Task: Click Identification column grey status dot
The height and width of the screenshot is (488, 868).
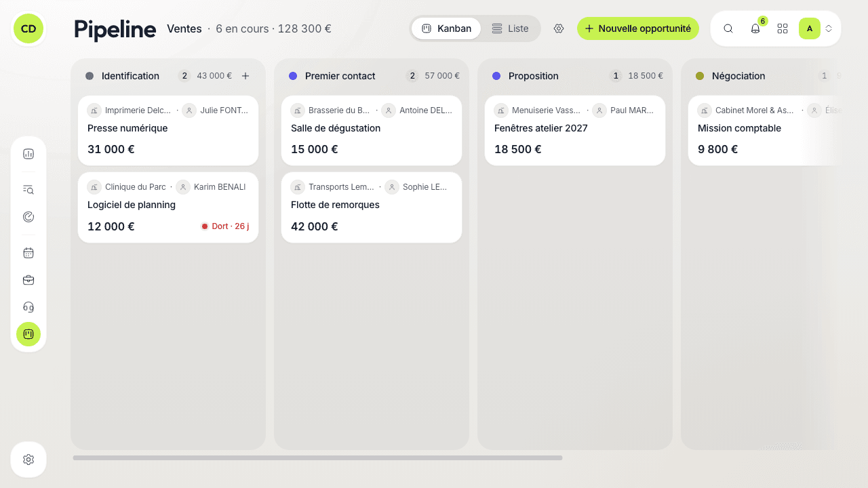Action: pyautogui.click(x=90, y=76)
